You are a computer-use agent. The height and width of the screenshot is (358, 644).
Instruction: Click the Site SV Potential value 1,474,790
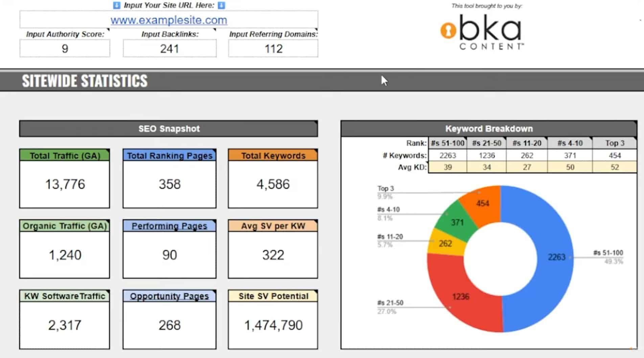point(273,325)
